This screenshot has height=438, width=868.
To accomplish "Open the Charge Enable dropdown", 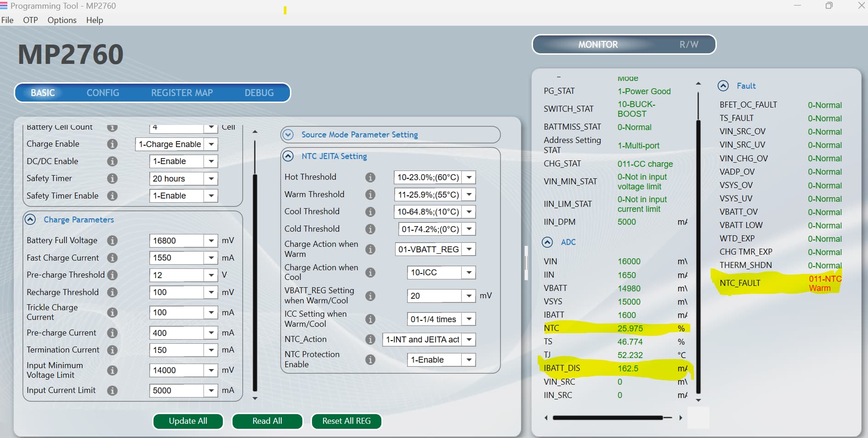I will [211, 144].
